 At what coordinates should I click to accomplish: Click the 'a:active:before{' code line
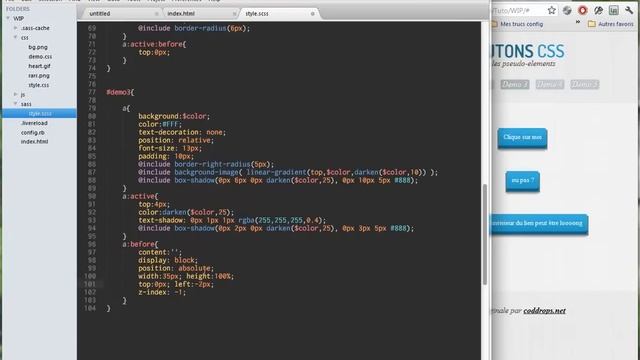click(x=154, y=44)
